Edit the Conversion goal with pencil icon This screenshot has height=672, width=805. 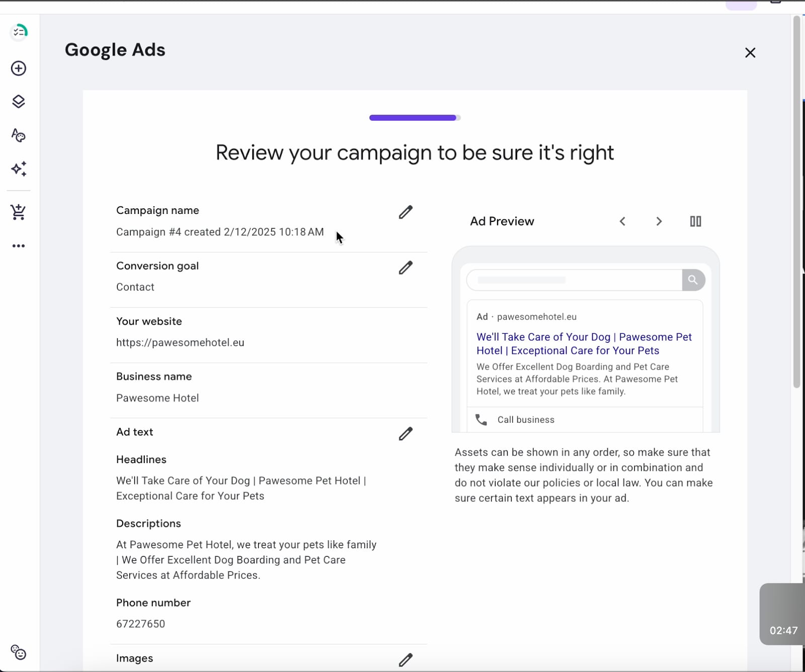point(406,268)
